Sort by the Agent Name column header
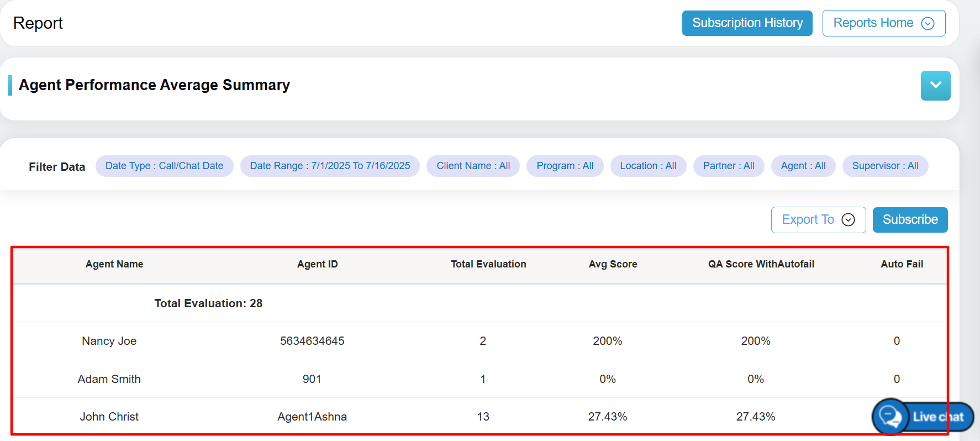Image resolution: width=980 pixels, height=441 pixels. tap(114, 264)
